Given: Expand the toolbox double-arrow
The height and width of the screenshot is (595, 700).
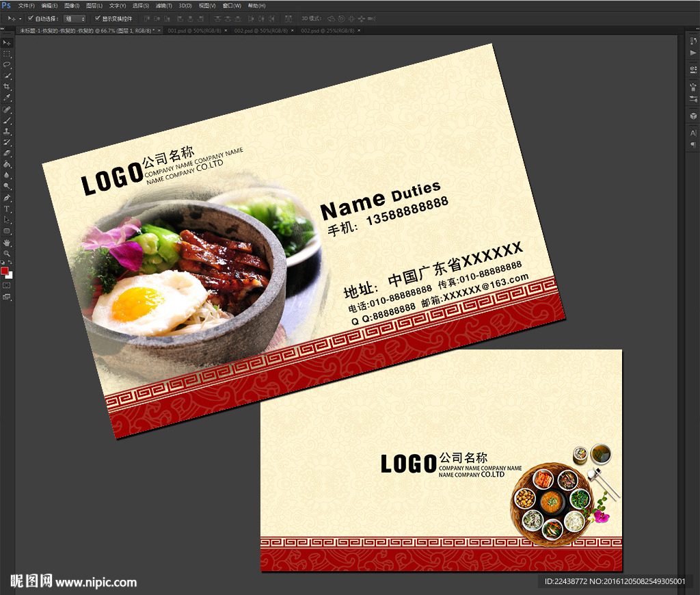Looking at the screenshot, I should coord(2,29).
